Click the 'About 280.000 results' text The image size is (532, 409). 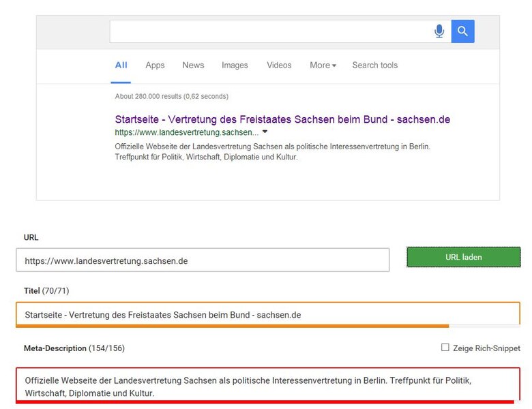[x=171, y=96]
